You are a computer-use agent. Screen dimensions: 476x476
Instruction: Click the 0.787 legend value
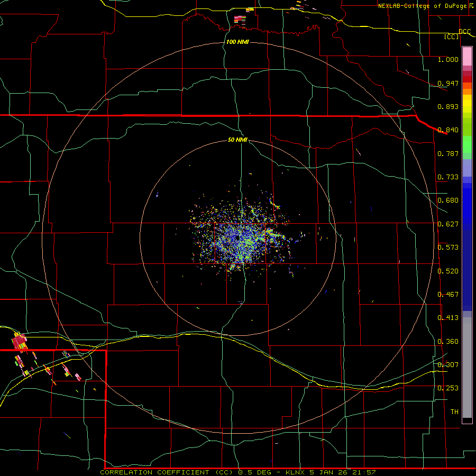pos(448,153)
